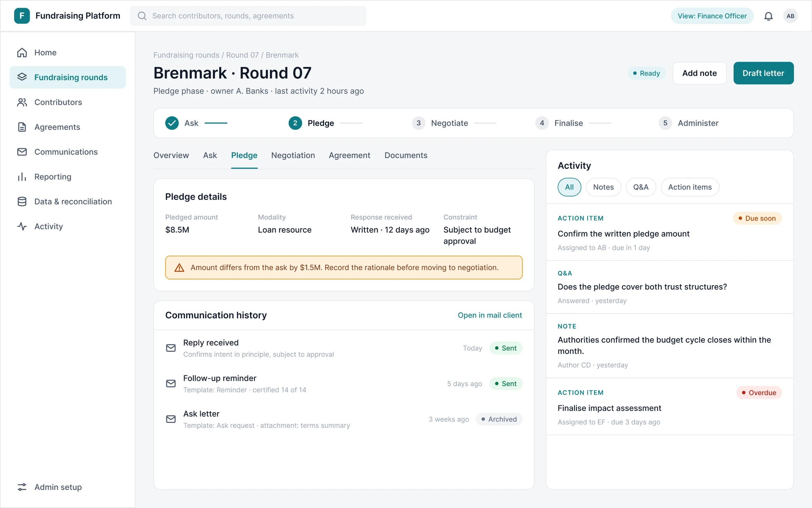812x508 pixels.
Task: Click the Ready status badge
Action: pyautogui.click(x=646, y=73)
